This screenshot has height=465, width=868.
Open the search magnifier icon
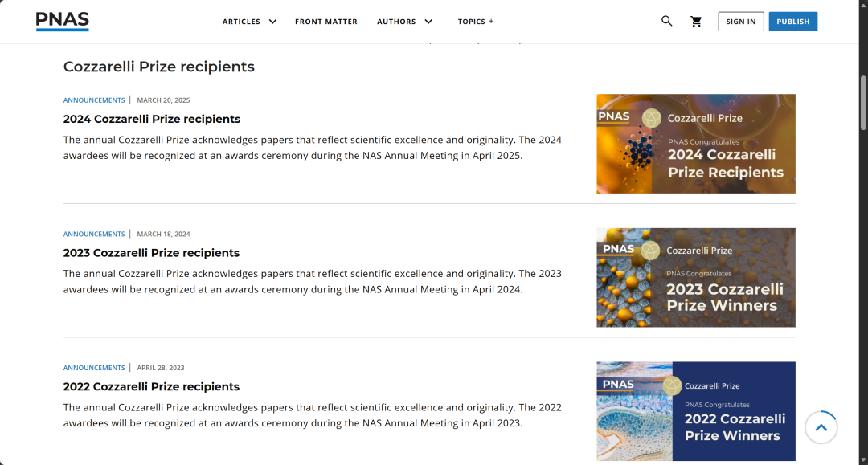(x=666, y=21)
